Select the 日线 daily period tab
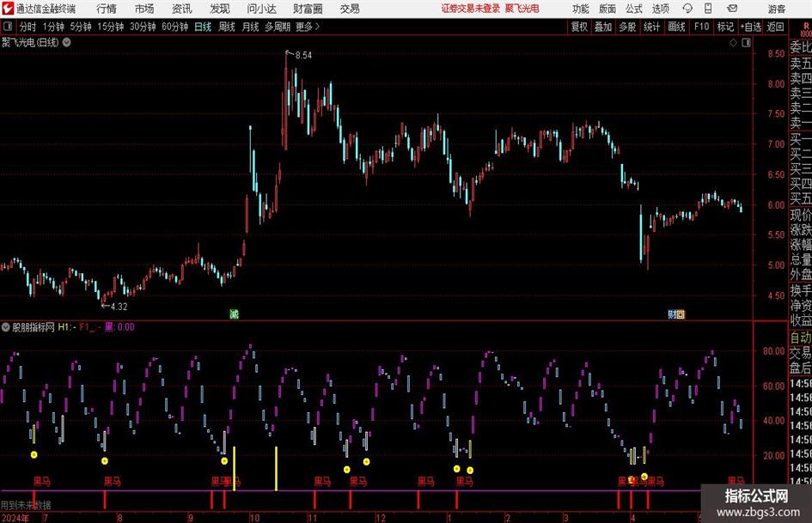 [x=203, y=27]
